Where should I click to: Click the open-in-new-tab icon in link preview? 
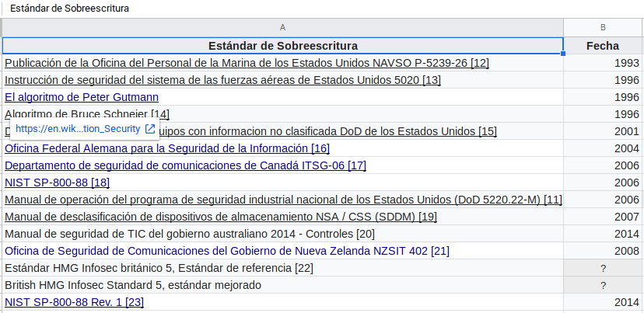pyautogui.click(x=150, y=129)
